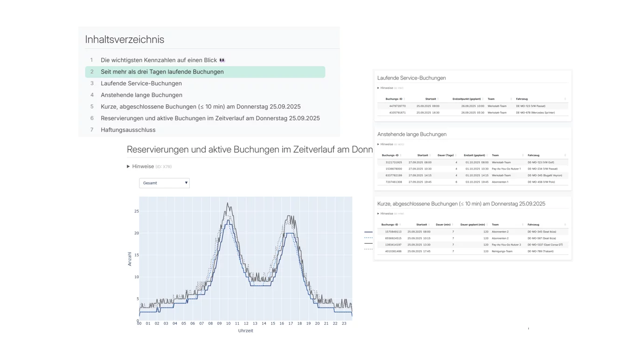
Task: Toggle the dotted gray line legend entry
Action: (368, 249)
